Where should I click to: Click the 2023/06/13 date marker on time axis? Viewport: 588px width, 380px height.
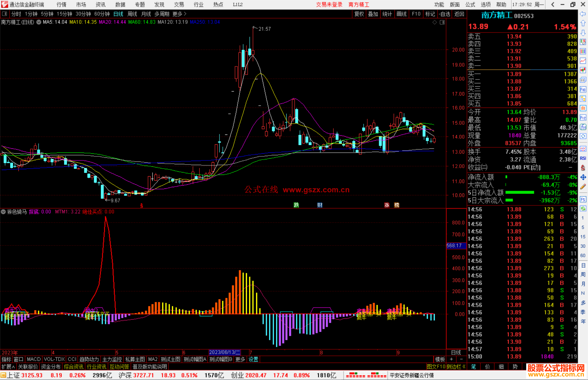[x=225, y=352]
